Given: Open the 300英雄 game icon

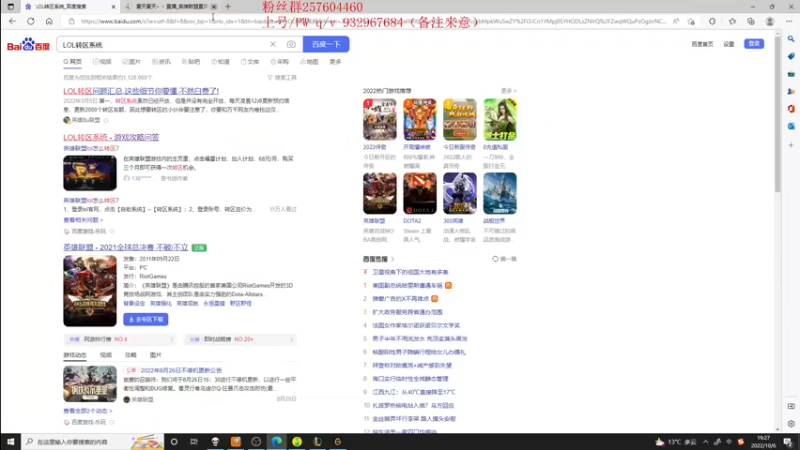Looking at the screenshot, I should point(460,193).
